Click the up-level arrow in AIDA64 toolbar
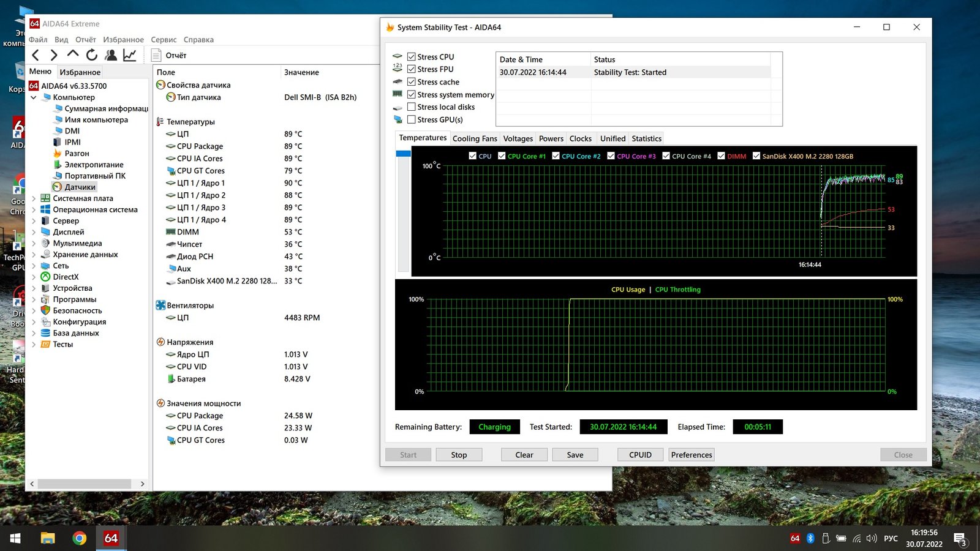 [73, 54]
